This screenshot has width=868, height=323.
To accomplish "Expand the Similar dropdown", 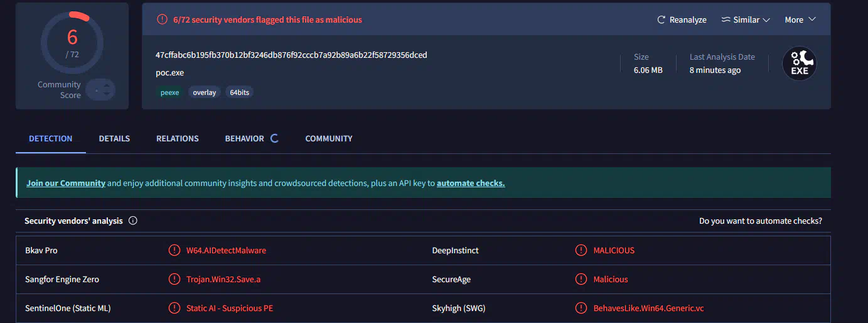I will 746,19.
